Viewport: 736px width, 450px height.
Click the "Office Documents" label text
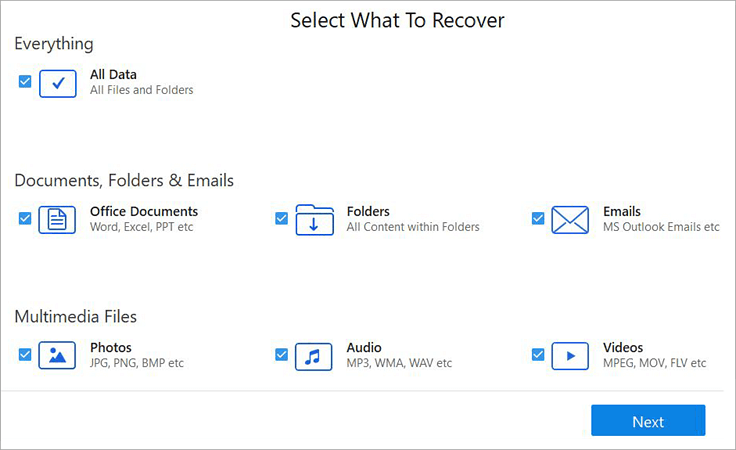[x=144, y=211]
